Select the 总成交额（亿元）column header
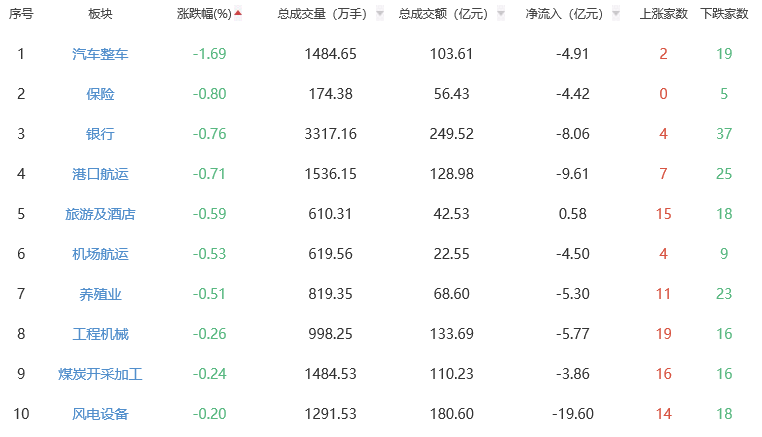 pos(443,14)
